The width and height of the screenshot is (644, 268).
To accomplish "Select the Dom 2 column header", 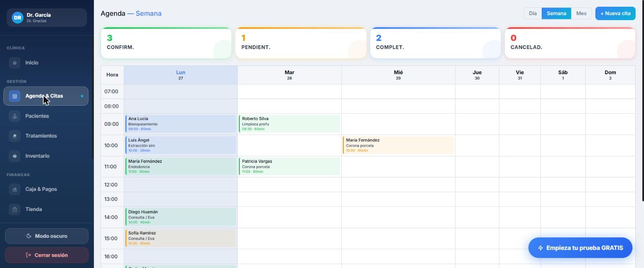I will click(610, 75).
